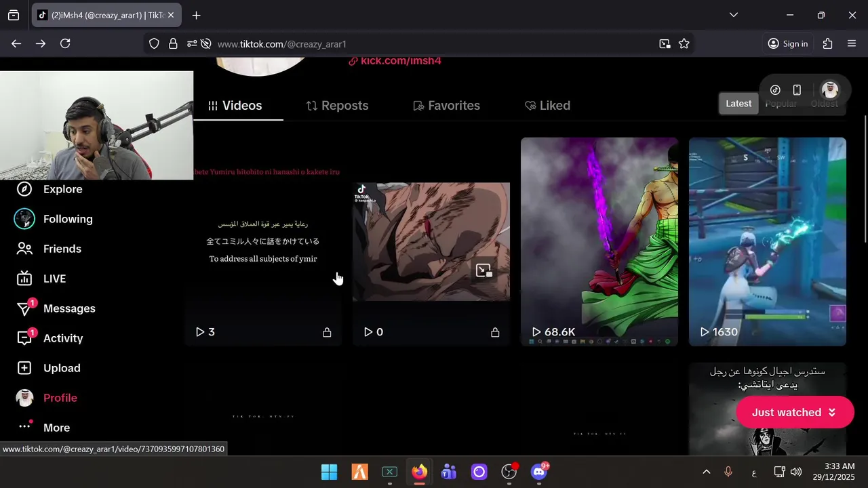Open the tracking protection shield icon

click(x=154, y=43)
